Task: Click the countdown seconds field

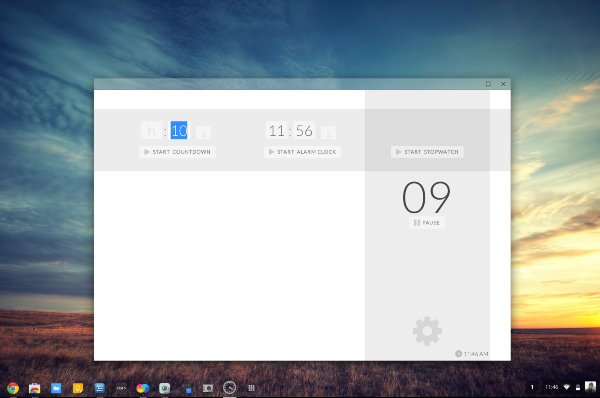Action: tap(204, 133)
